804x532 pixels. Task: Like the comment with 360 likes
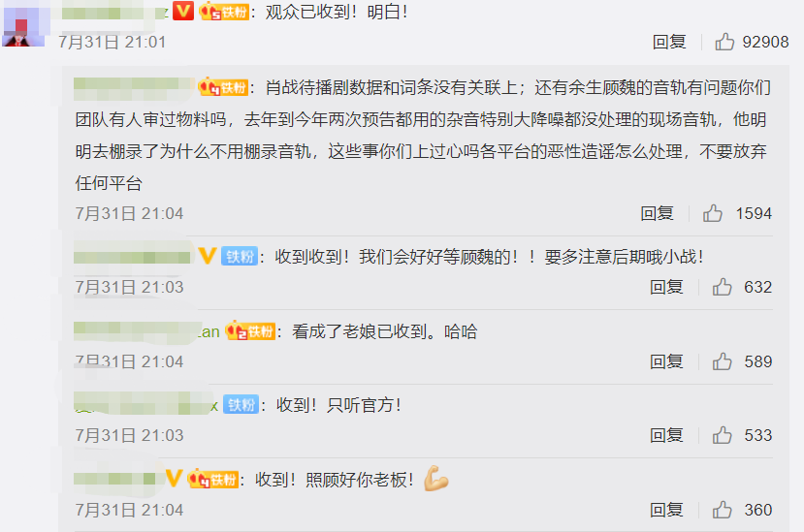(722, 510)
